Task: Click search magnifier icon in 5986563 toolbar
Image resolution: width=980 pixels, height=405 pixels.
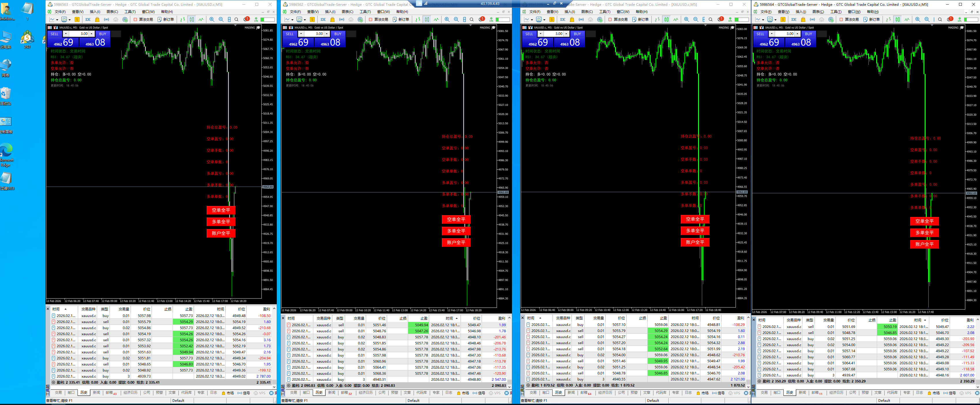Action: [x=237, y=19]
